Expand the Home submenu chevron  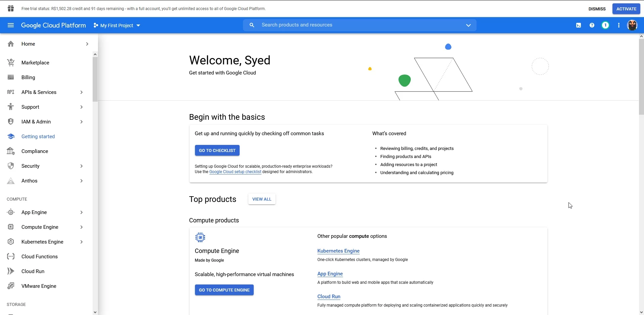coord(87,44)
